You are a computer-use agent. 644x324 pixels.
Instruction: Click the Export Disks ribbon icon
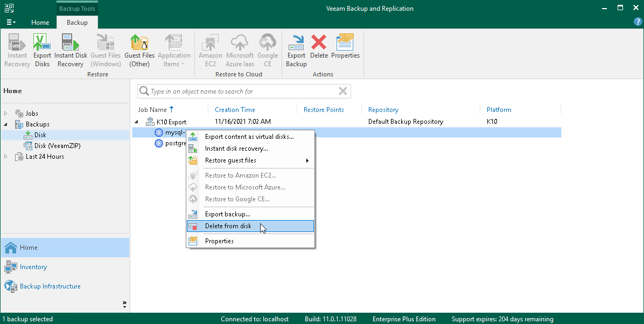click(42, 51)
